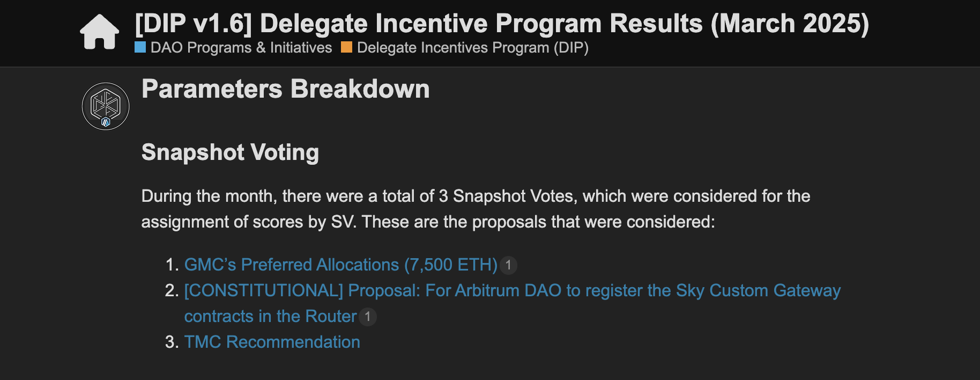980x380 pixels.
Task: Click list number 1 before the GMC link
Action: pyautogui.click(x=172, y=265)
